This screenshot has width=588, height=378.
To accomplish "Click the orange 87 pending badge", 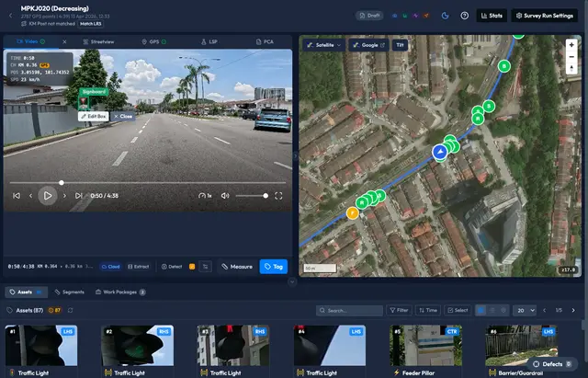I will point(55,311).
